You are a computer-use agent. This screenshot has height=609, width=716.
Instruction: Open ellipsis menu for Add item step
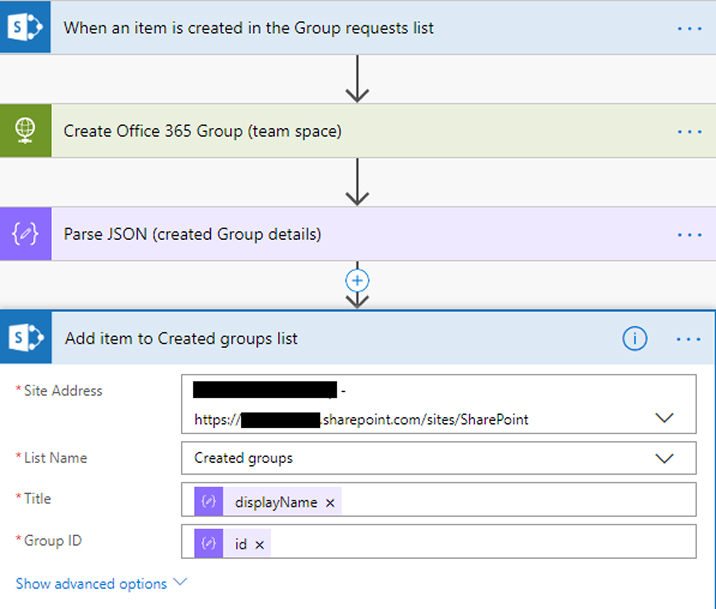tap(689, 339)
